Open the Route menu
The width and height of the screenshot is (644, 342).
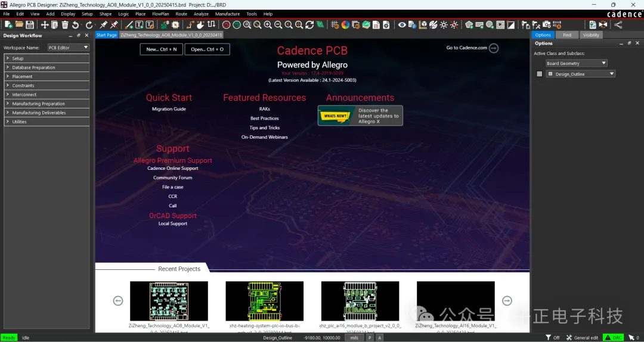tap(181, 14)
